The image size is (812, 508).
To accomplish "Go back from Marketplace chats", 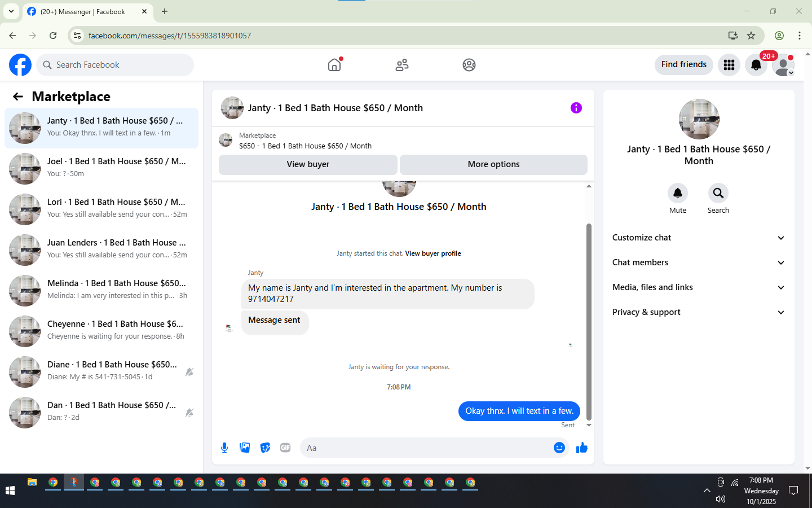I will 18,97.
